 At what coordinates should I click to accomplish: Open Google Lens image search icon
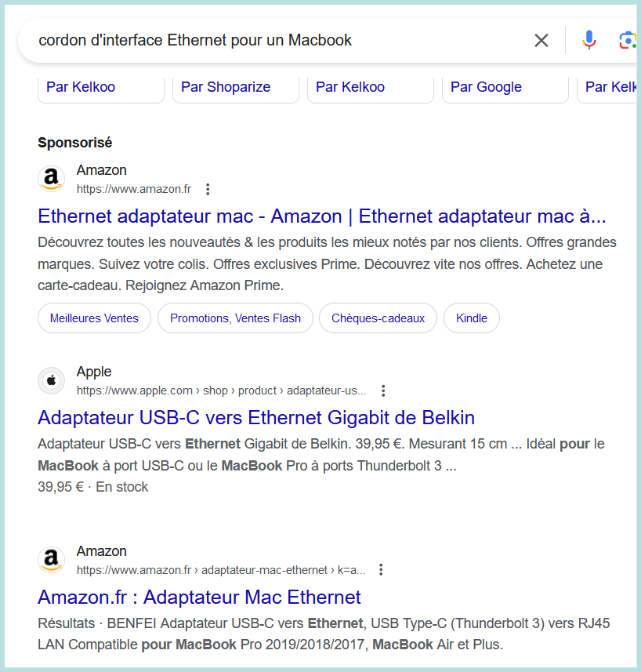(627, 40)
